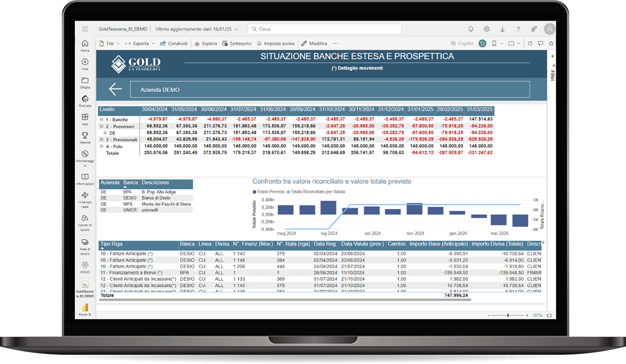This screenshot has height=364, width=626.
Task: Click the back arrow on report header
Action: pyautogui.click(x=115, y=89)
